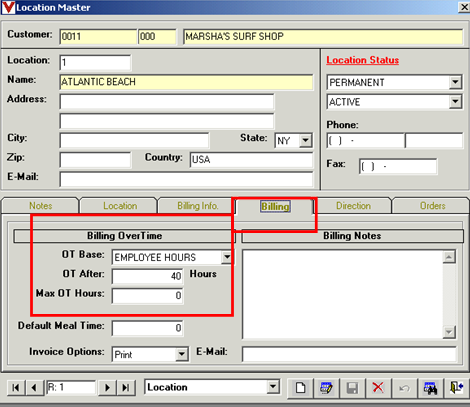Click the first Address line field

coord(167,102)
